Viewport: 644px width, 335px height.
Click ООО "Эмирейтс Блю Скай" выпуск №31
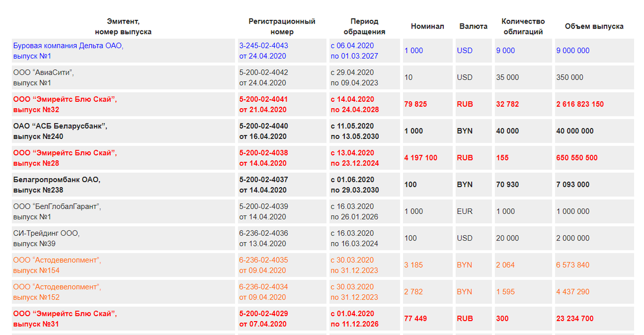65,319
